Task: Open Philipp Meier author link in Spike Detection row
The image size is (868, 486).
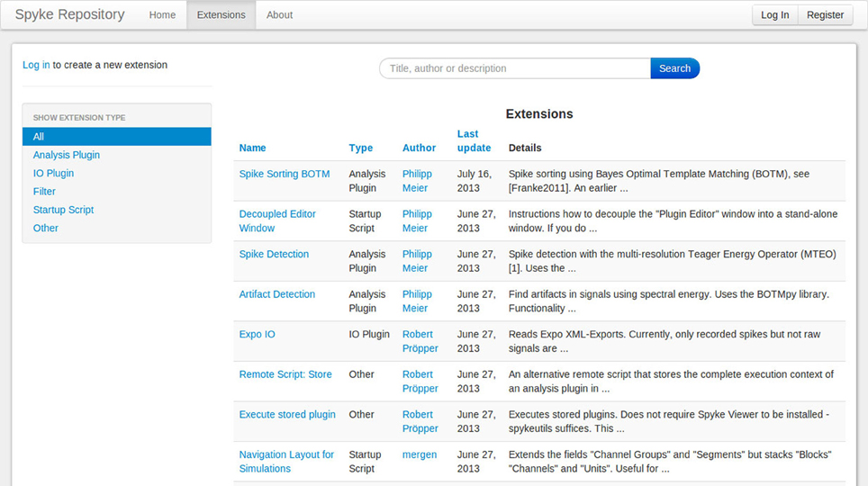Action: [417, 261]
